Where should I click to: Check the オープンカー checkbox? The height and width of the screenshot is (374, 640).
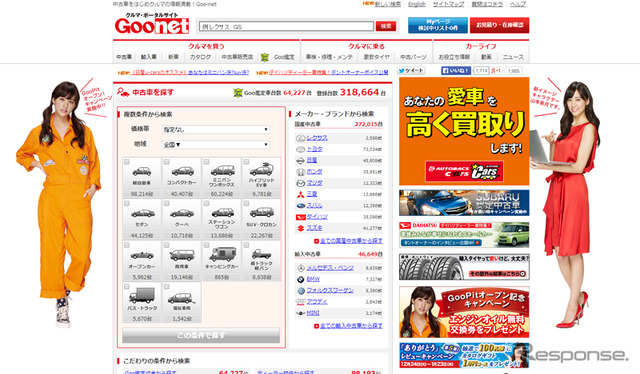127,245
